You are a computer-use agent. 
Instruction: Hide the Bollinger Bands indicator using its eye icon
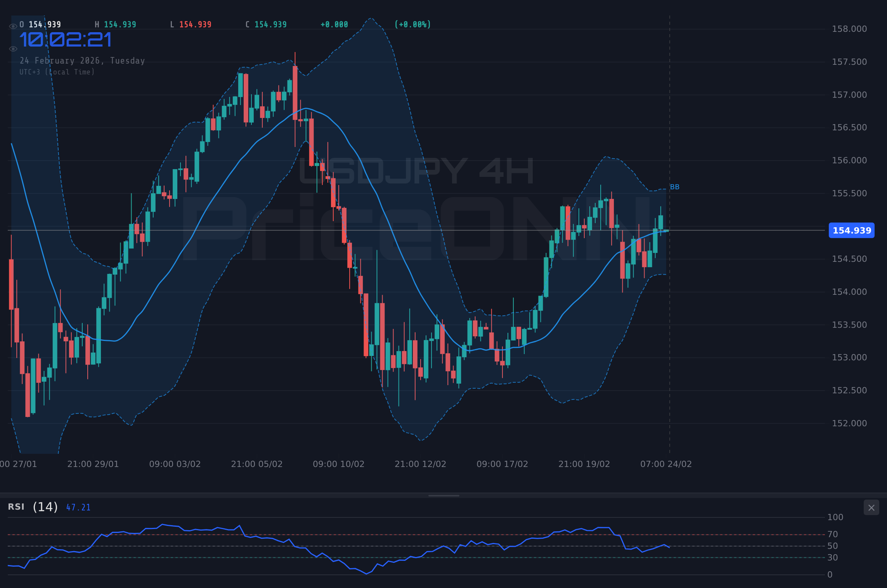(x=13, y=48)
